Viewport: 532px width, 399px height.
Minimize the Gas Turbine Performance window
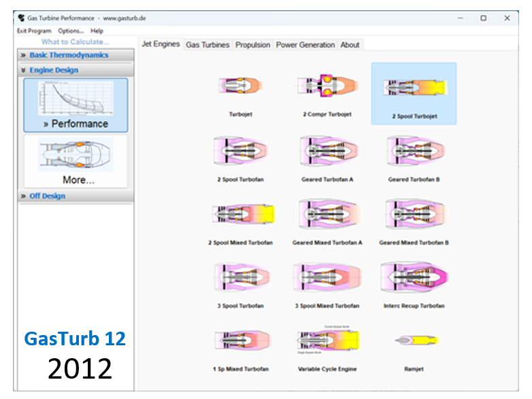[461, 18]
